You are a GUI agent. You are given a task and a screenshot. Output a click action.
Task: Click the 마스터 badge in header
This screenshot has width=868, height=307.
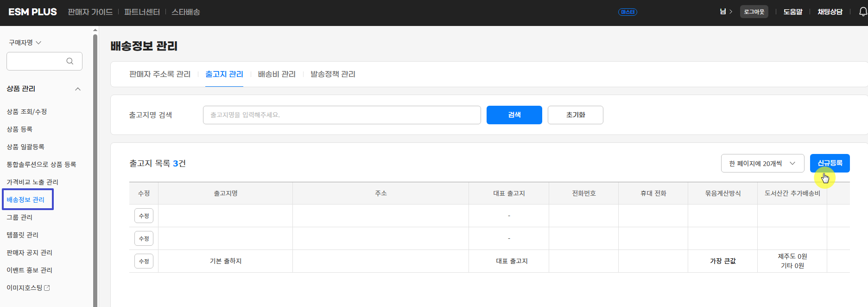click(x=627, y=12)
